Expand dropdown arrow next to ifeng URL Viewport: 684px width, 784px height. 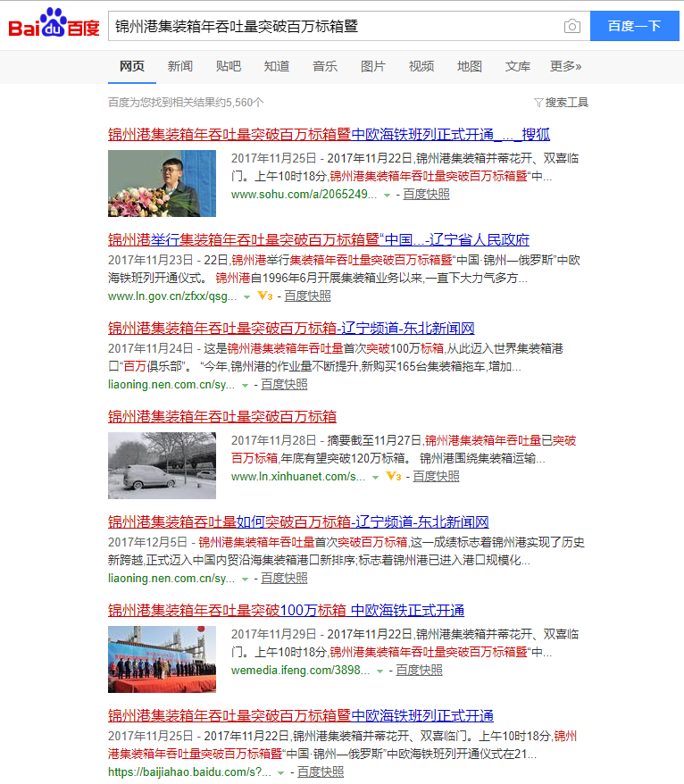(380, 671)
